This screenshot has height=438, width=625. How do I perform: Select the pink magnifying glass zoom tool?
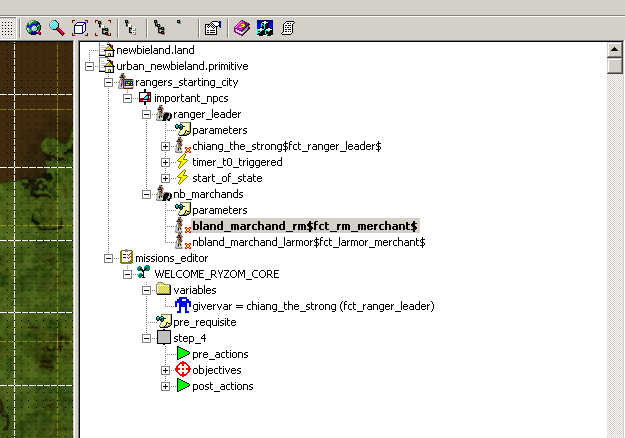click(x=57, y=28)
